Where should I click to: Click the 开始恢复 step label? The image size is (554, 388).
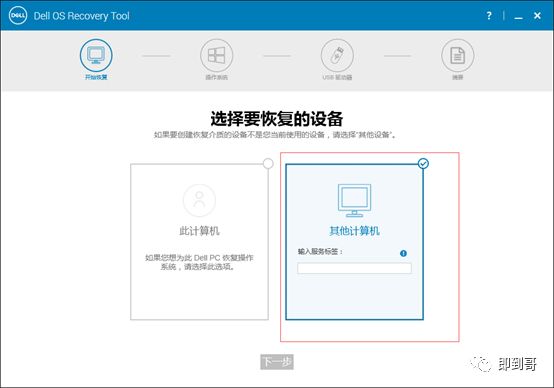(96, 77)
